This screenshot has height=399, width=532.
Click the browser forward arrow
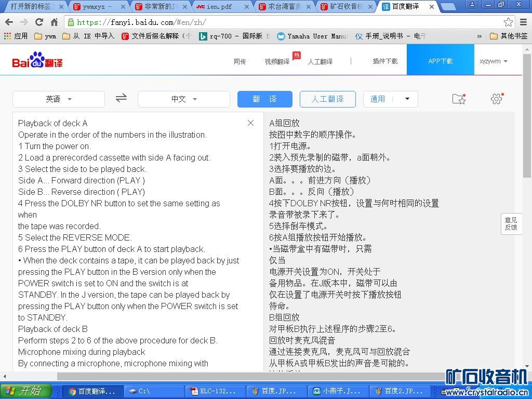(24, 22)
